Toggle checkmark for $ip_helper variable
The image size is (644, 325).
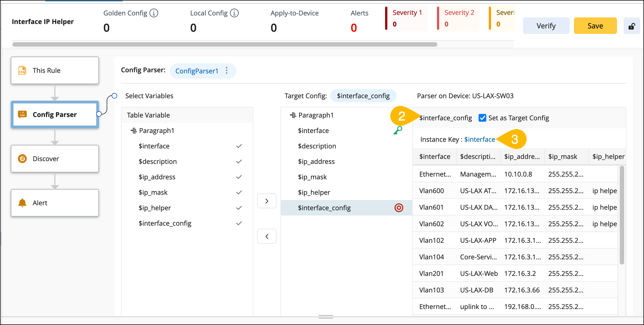coord(239,208)
